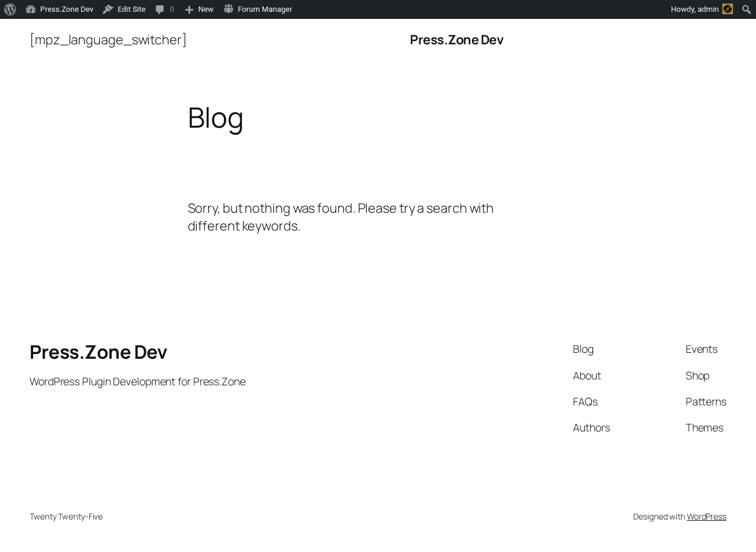This screenshot has height=552, width=756.
Task: Click the Themes footer link
Action: point(705,428)
